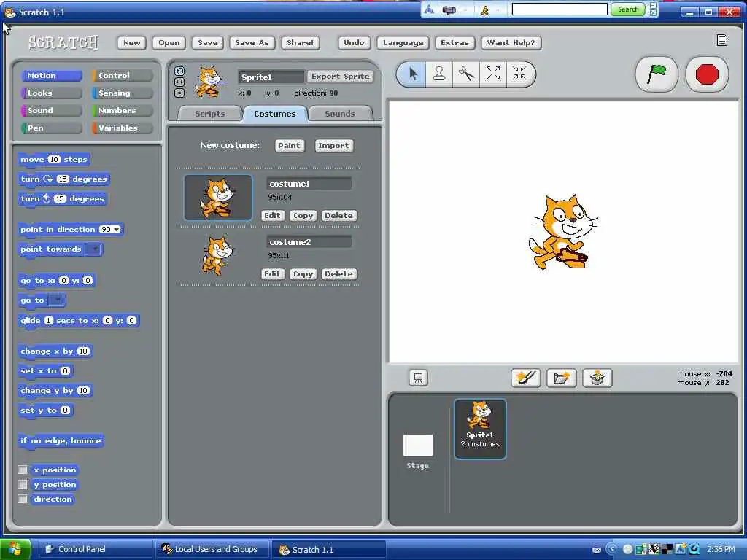Select the arrow pointer tool
Image resolution: width=747 pixels, height=560 pixels.
pyautogui.click(x=413, y=74)
